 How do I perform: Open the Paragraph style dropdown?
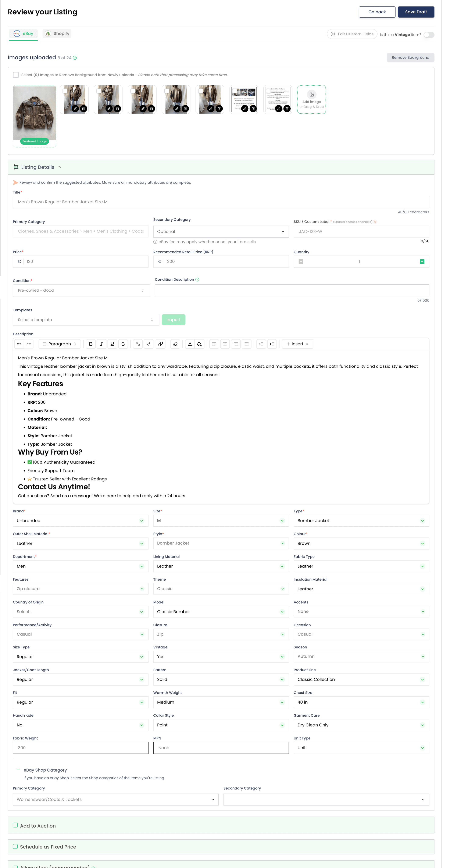[60, 344]
